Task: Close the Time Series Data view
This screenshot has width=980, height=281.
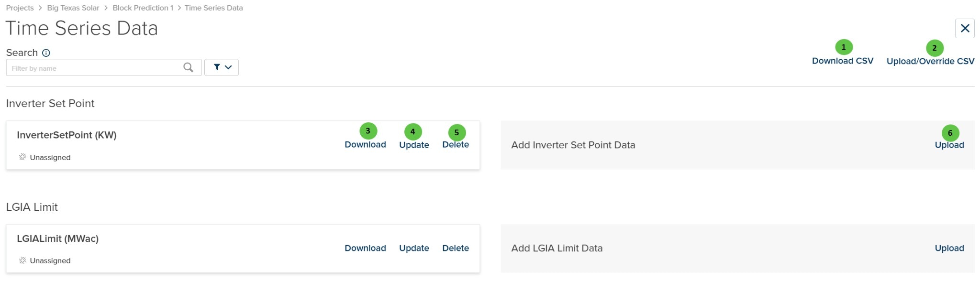Action: tap(965, 28)
